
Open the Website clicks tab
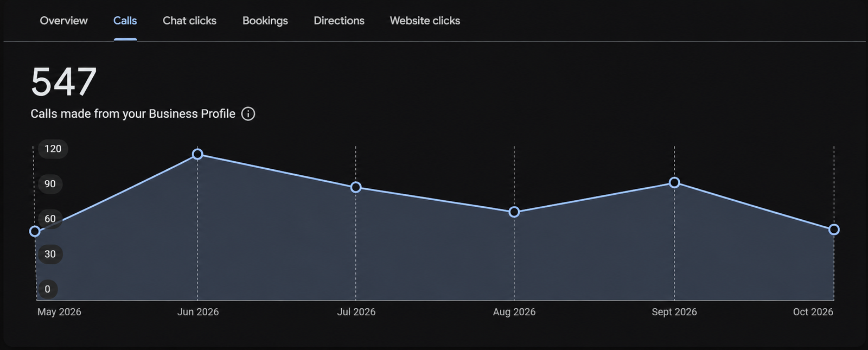pyautogui.click(x=425, y=21)
